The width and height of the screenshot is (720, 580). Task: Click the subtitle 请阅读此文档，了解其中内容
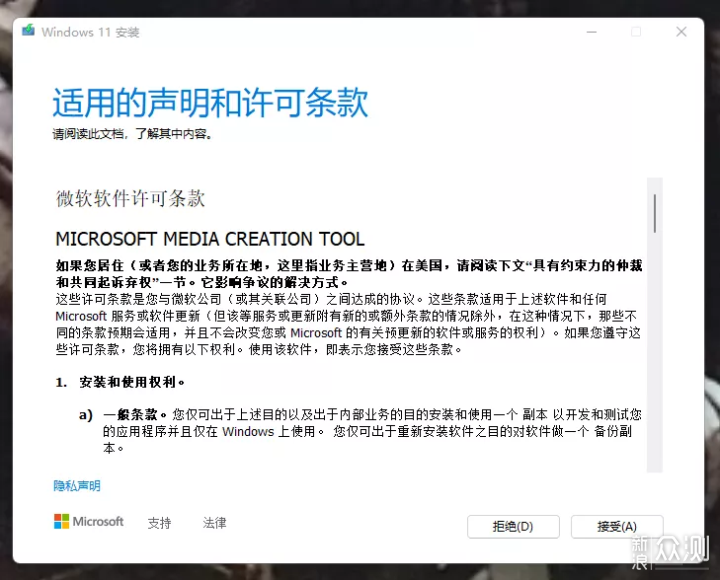pos(132,134)
